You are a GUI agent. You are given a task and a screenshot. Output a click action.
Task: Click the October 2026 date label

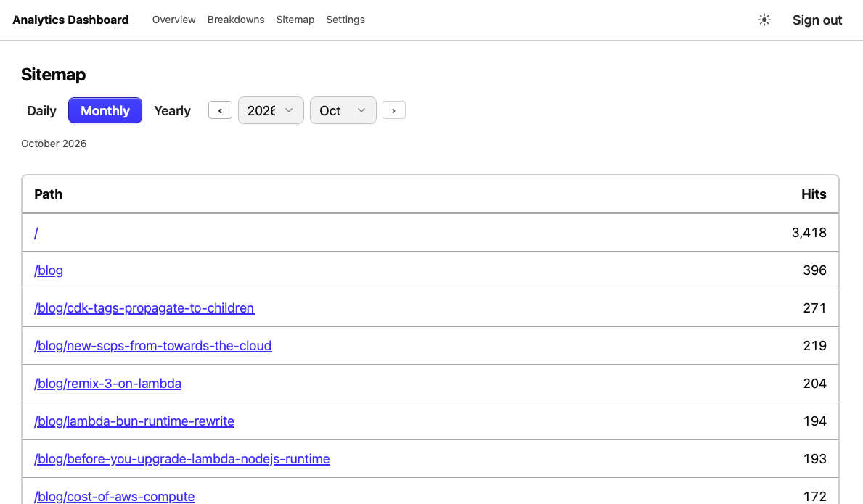pos(54,144)
